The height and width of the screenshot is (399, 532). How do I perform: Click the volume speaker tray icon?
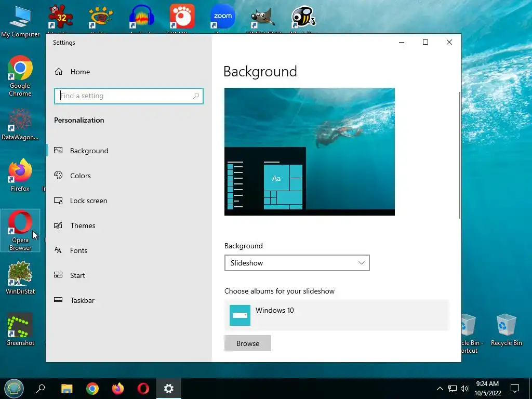point(464,389)
